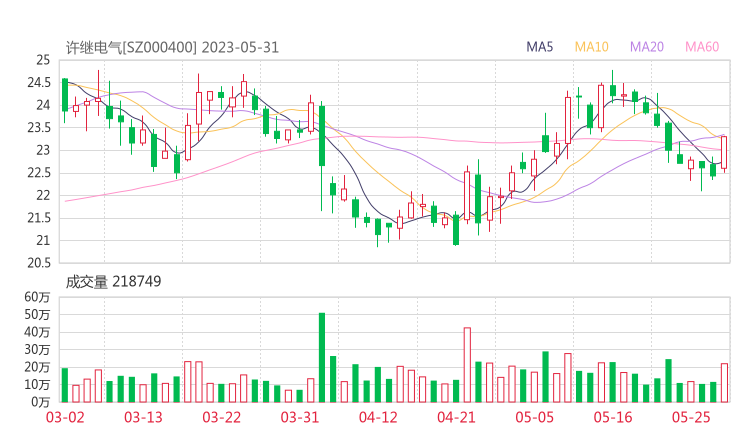
Task: Click the 04-21 date marker
Action: (456, 417)
